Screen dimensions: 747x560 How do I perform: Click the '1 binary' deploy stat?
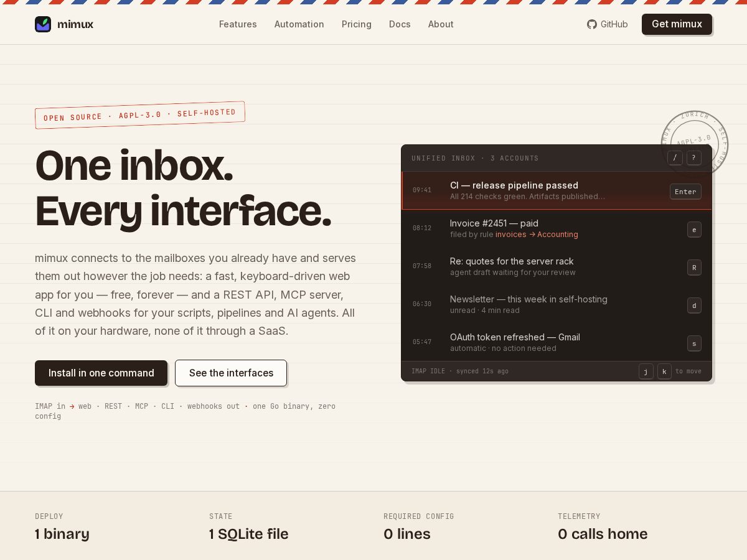coord(62,534)
